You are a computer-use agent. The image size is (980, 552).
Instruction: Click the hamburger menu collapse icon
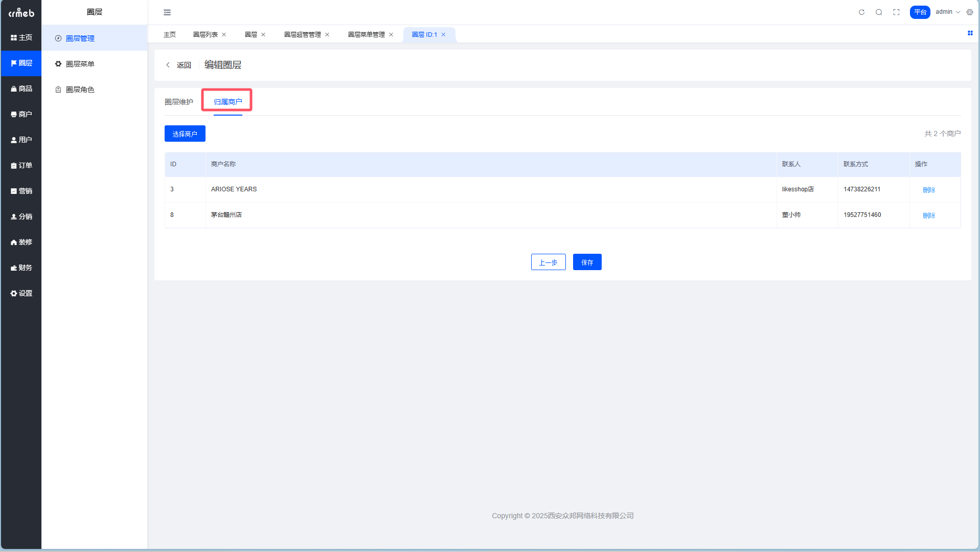[167, 12]
